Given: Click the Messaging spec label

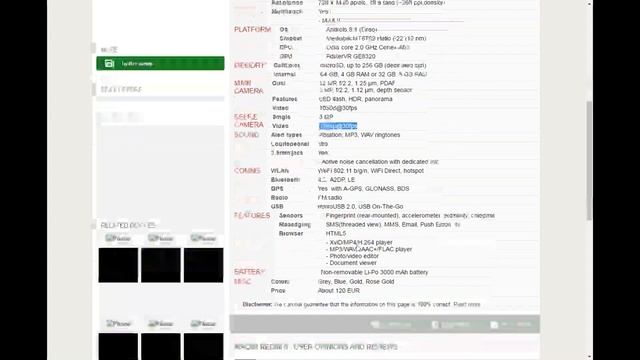Looking at the screenshot, I should coord(295,225).
